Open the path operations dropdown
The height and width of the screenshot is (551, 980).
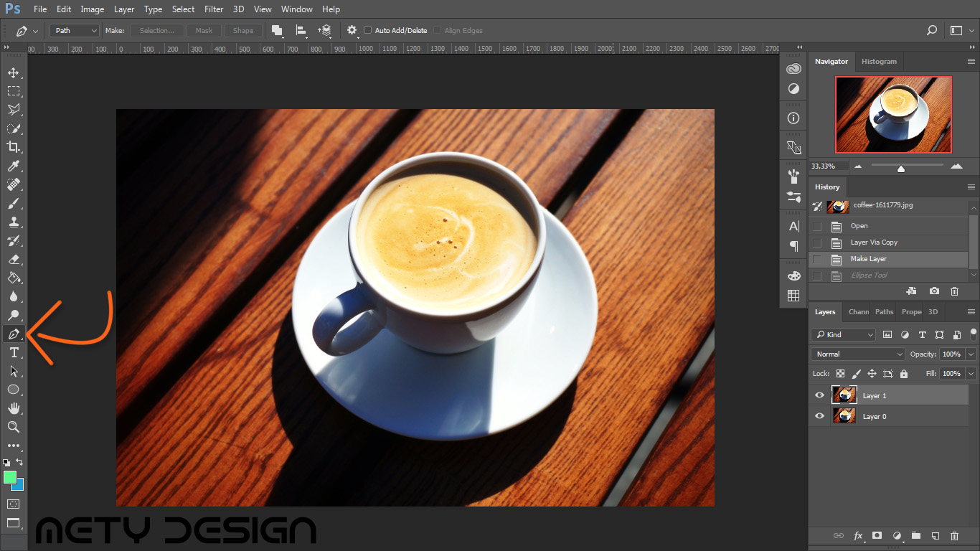pos(277,30)
